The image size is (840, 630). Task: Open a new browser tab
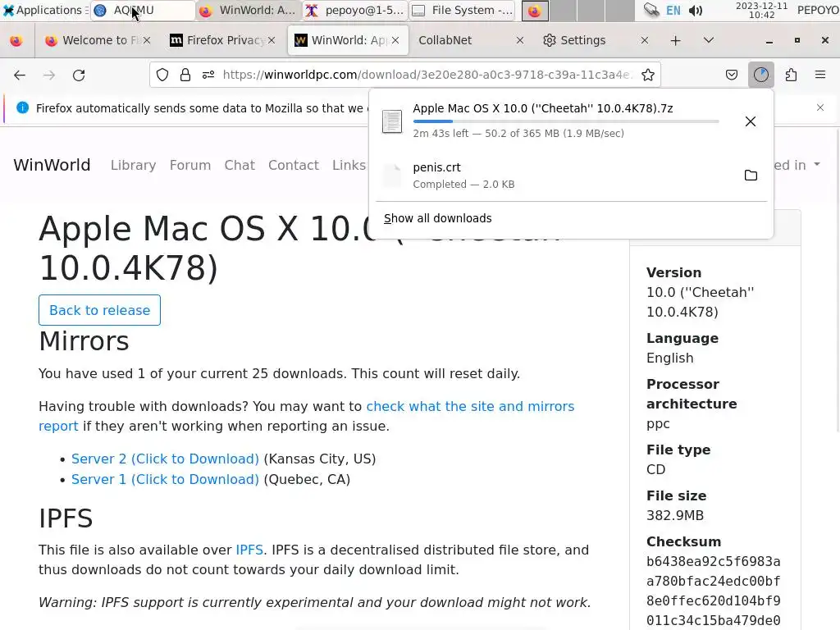point(676,41)
